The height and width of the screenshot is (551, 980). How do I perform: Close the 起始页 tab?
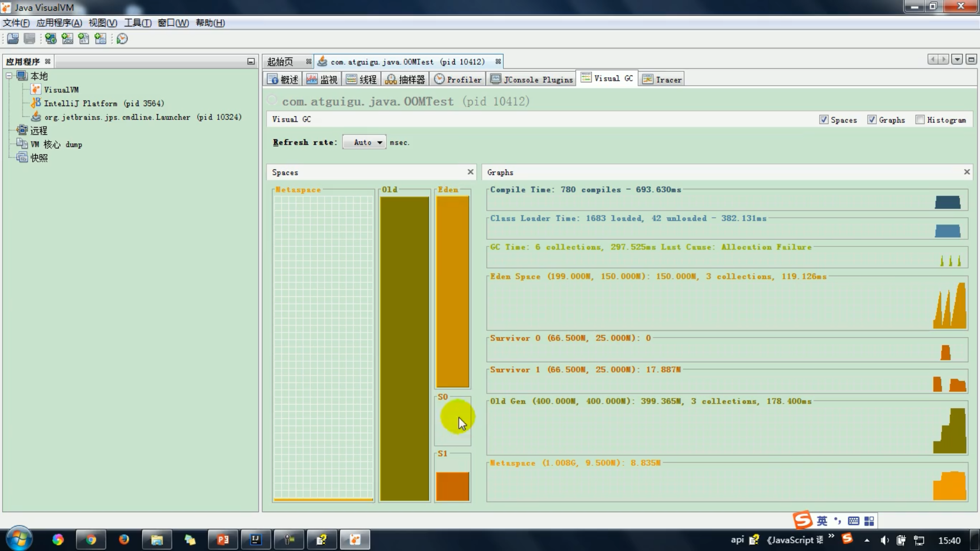pos(309,62)
